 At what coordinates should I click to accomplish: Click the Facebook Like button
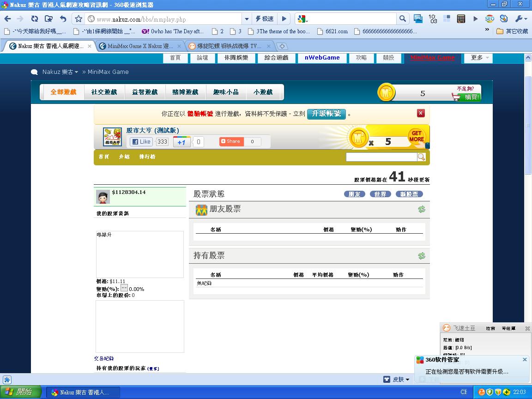[141, 142]
